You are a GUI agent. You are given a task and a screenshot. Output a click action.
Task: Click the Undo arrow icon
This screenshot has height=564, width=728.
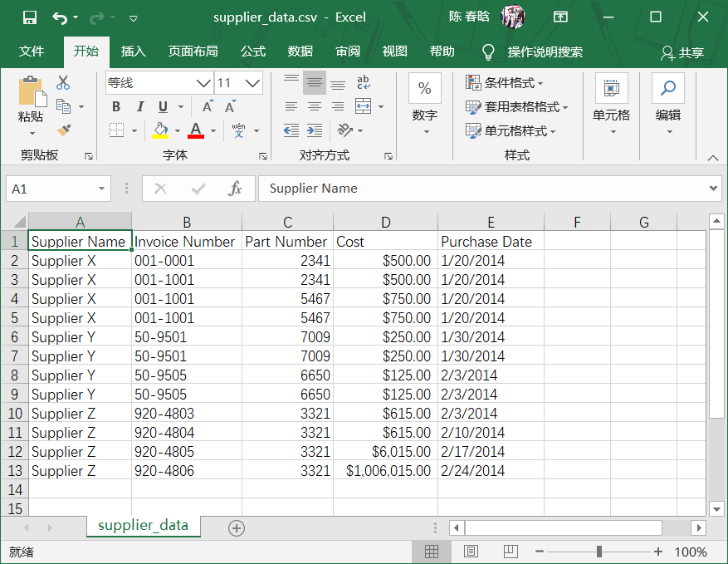[x=60, y=17]
